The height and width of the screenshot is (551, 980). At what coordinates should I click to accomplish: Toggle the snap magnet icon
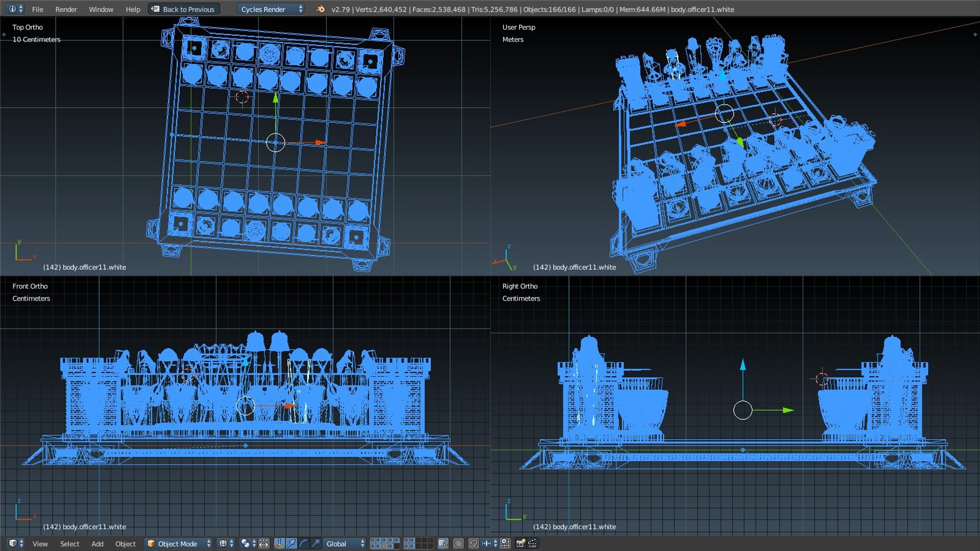coord(474,544)
